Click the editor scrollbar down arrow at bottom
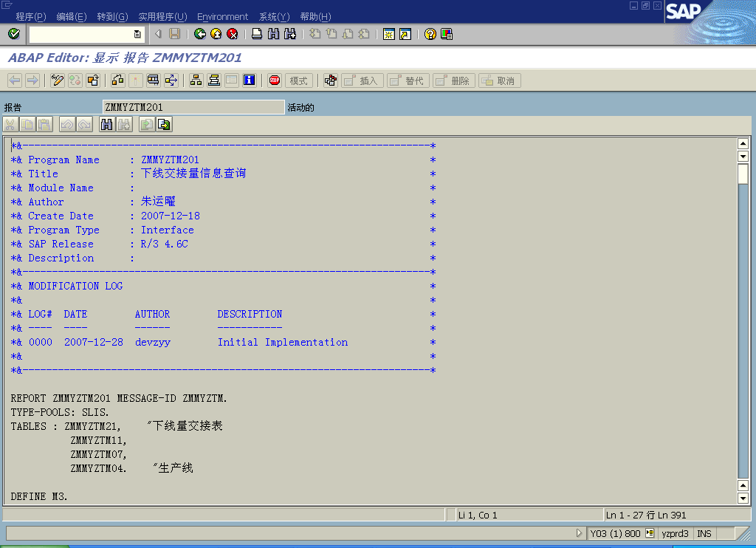 pos(743,499)
